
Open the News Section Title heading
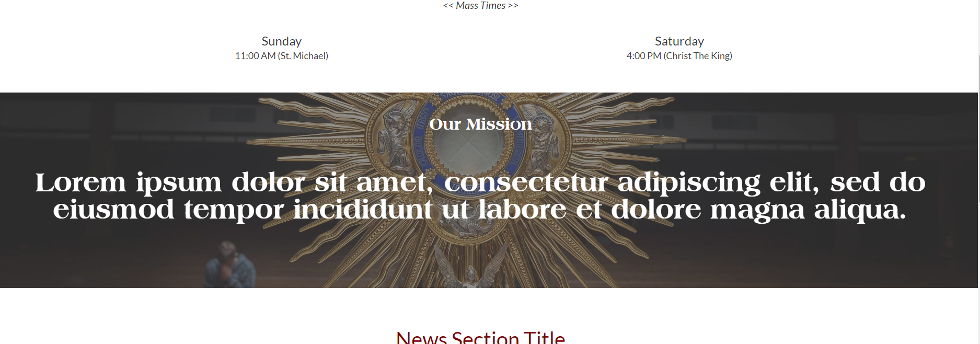tap(480, 337)
